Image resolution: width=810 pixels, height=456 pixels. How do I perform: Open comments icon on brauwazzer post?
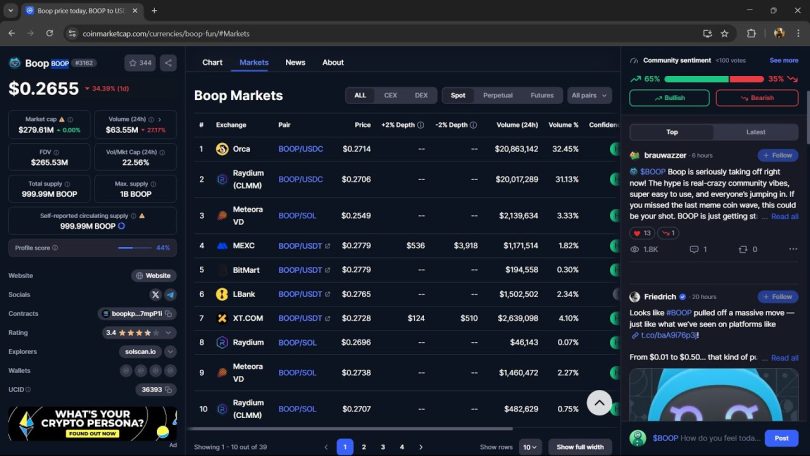(694, 249)
